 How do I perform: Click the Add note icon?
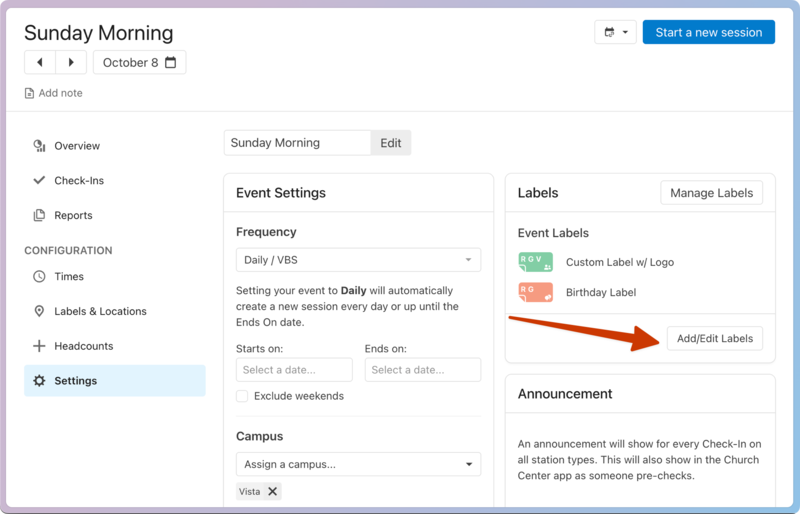click(x=30, y=93)
